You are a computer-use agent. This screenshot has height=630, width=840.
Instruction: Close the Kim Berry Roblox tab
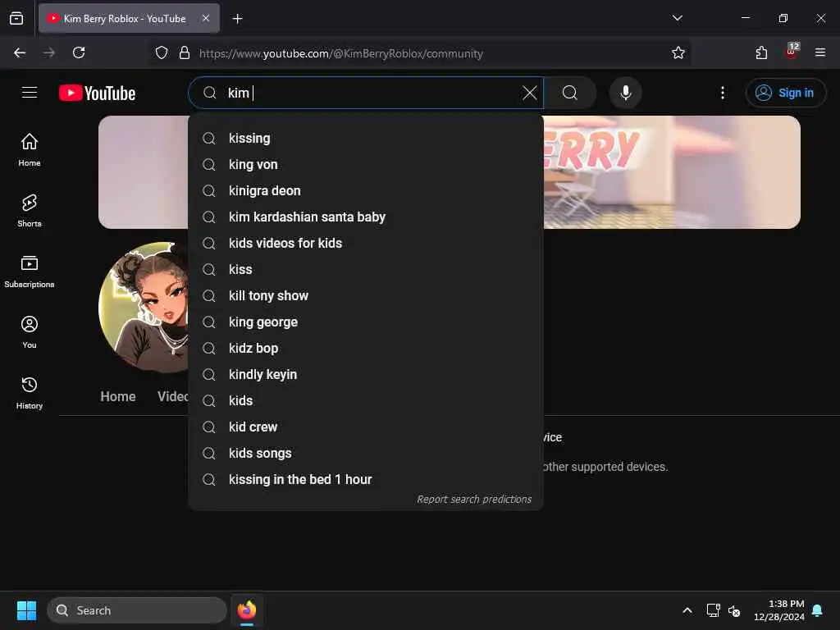pos(206,18)
